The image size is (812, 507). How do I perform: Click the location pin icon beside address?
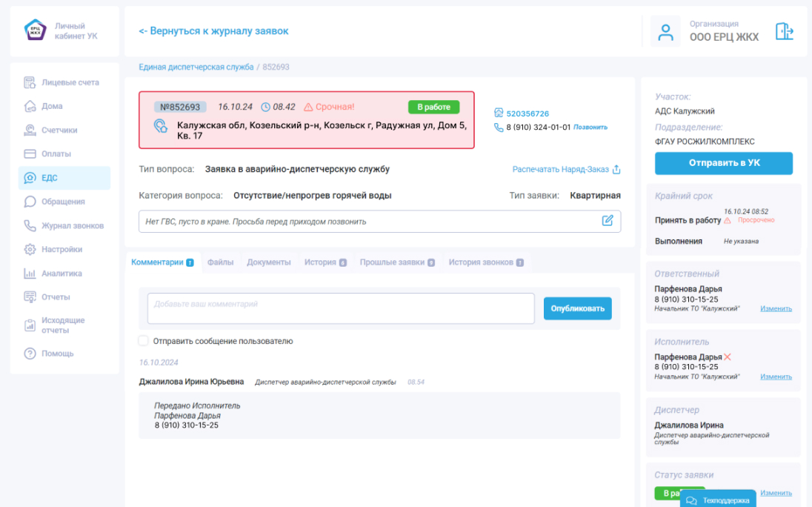coord(161,127)
